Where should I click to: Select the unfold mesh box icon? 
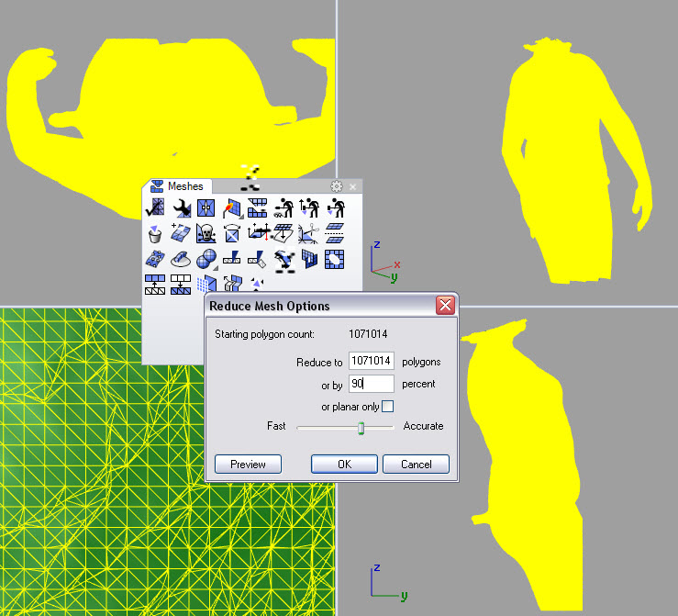pyautogui.click(x=232, y=284)
